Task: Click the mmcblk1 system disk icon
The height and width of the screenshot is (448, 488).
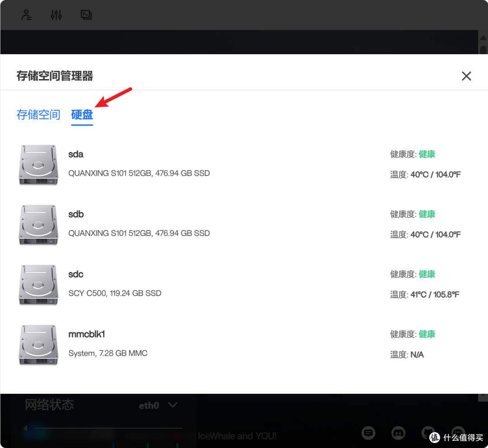Action: tap(38, 345)
